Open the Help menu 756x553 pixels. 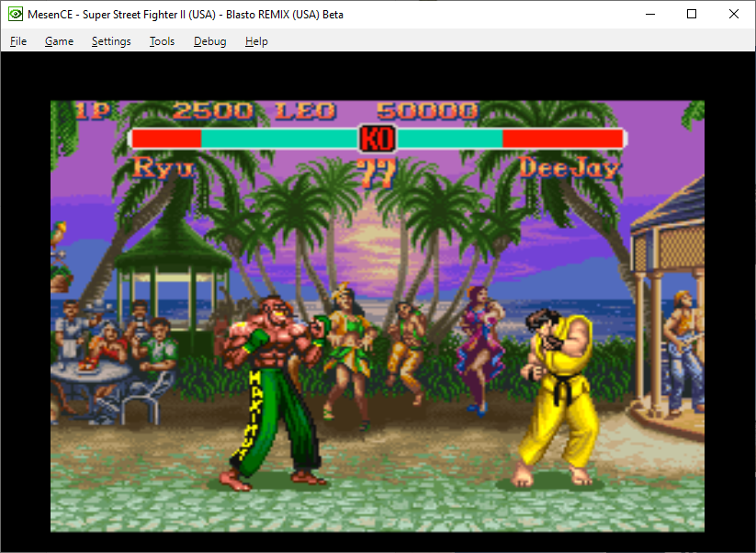256,41
